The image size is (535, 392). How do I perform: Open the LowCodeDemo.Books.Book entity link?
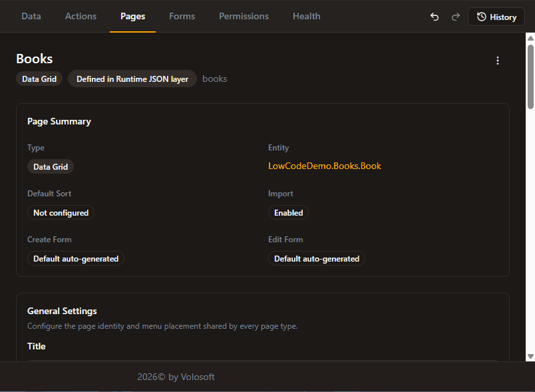(325, 166)
